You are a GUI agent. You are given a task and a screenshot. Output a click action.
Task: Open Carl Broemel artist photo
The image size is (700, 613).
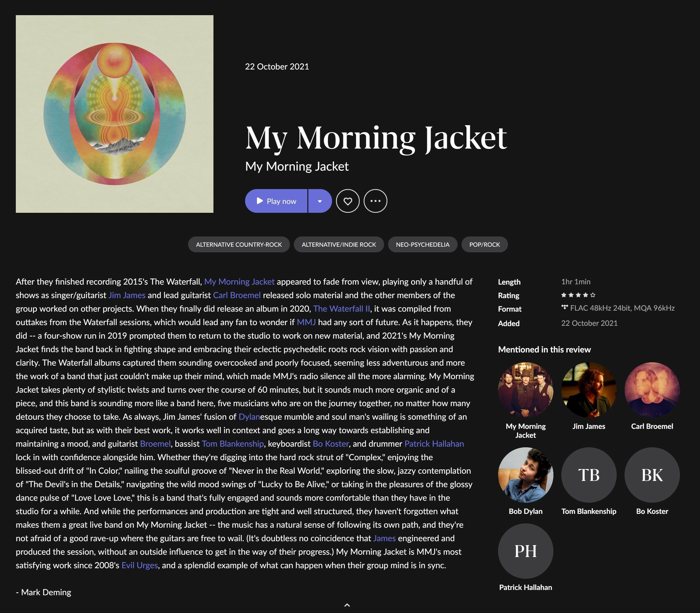(x=652, y=390)
